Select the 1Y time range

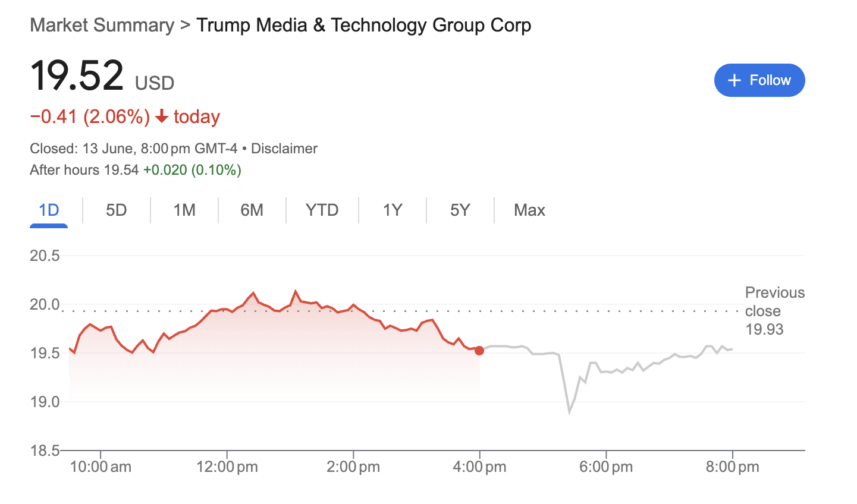click(392, 210)
